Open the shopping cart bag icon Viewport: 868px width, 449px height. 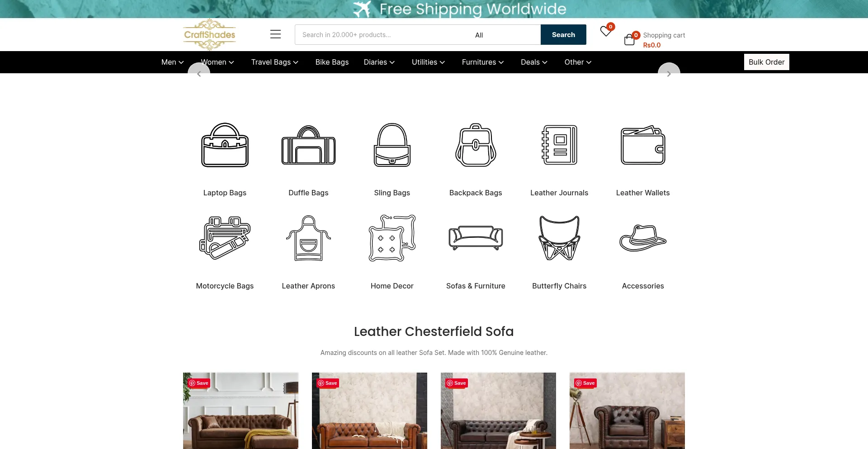coord(629,40)
